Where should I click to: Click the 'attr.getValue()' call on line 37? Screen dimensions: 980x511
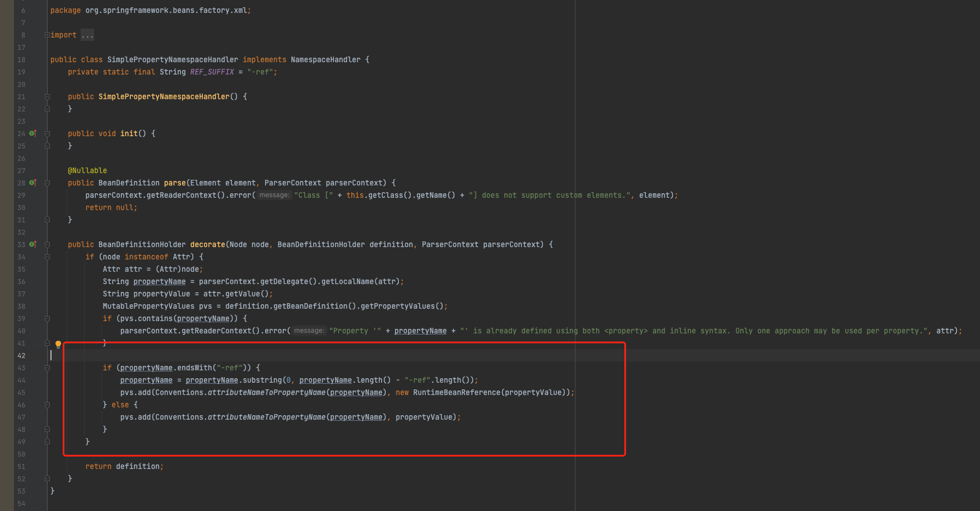236,294
